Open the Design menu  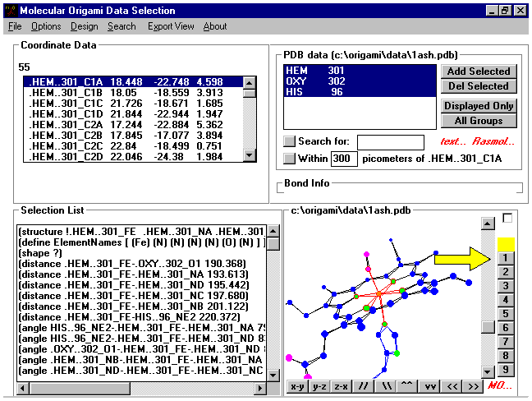coord(84,26)
